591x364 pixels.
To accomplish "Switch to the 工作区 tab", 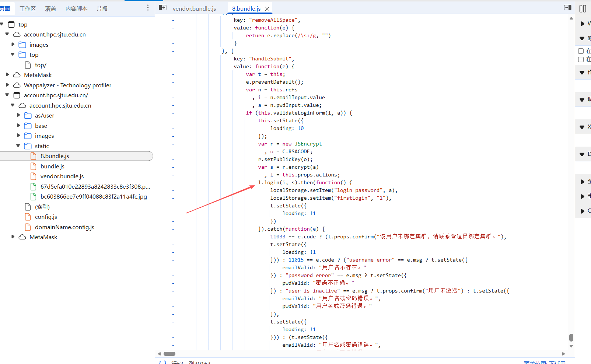I will 28,8.
